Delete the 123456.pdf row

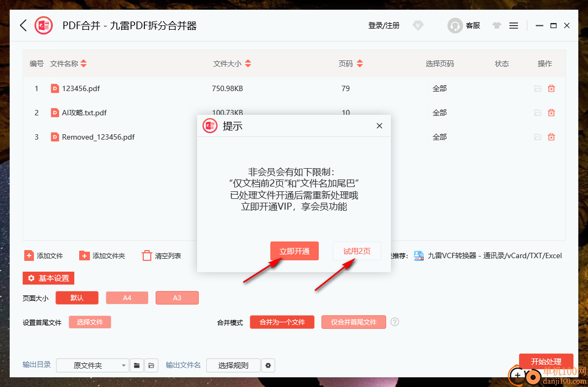551,88
